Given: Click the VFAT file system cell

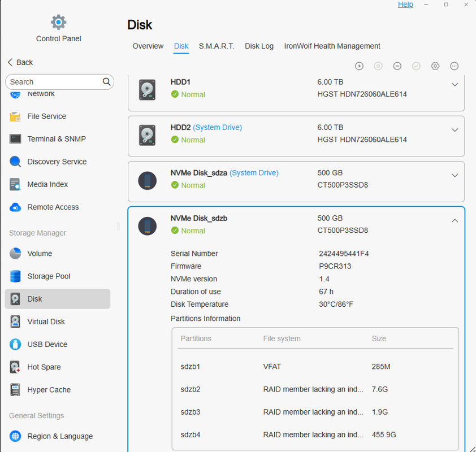Looking at the screenshot, I should coord(272,367).
